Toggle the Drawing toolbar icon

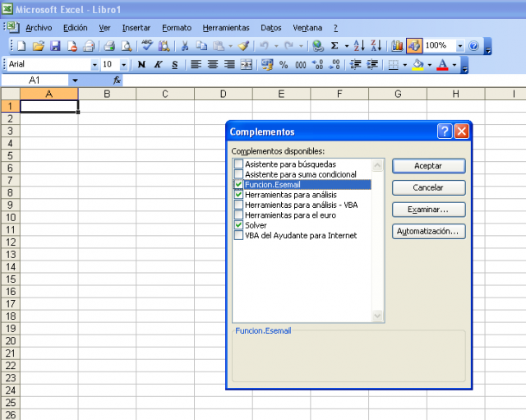click(x=414, y=46)
